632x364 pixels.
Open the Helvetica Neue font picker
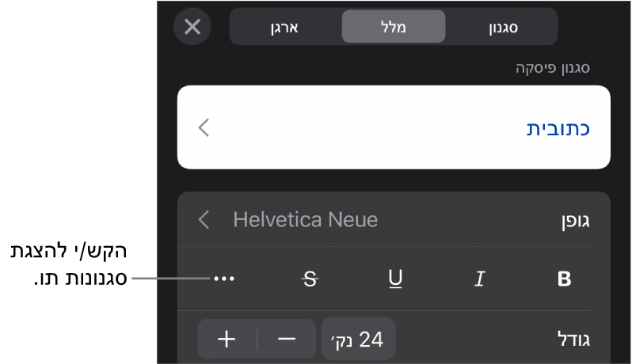click(305, 219)
